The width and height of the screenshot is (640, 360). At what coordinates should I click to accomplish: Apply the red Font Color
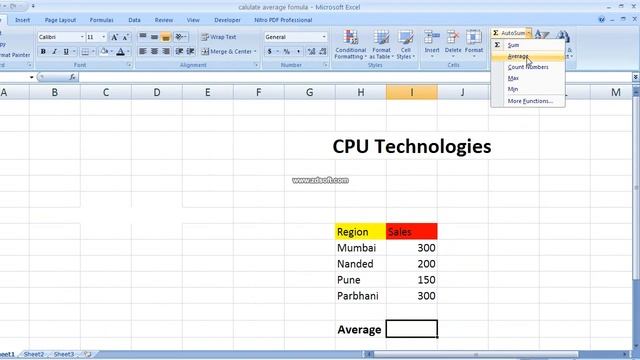pos(120,51)
